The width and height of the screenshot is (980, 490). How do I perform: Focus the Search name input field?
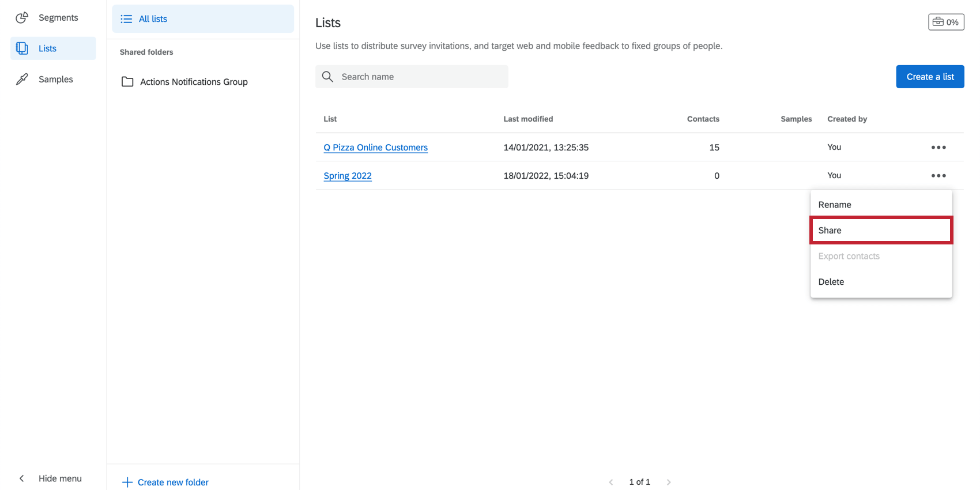pos(421,77)
